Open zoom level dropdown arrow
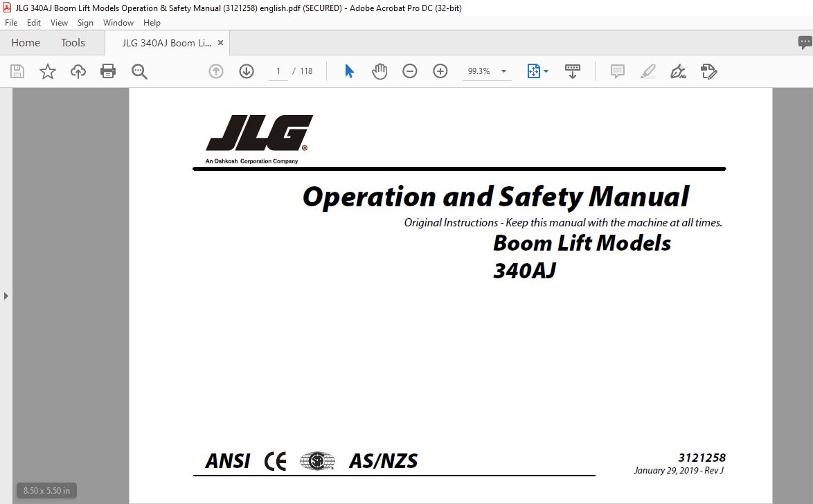 click(503, 71)
